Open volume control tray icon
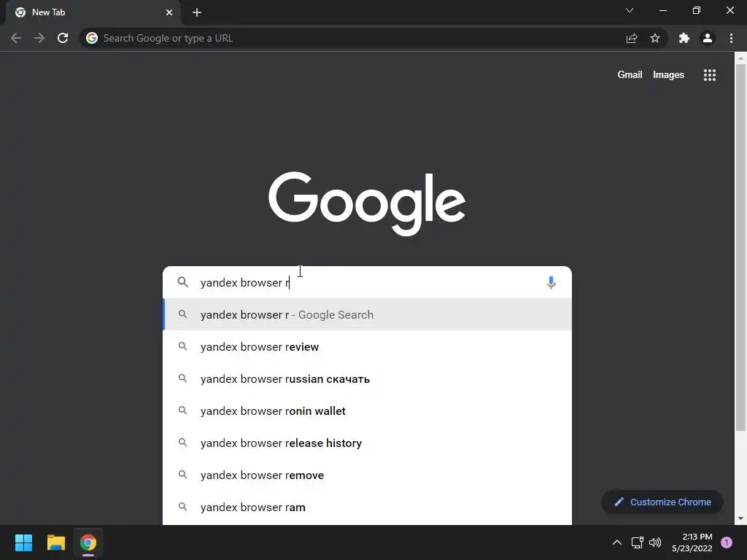Screen dimensions: 747x560 point(656,542)
